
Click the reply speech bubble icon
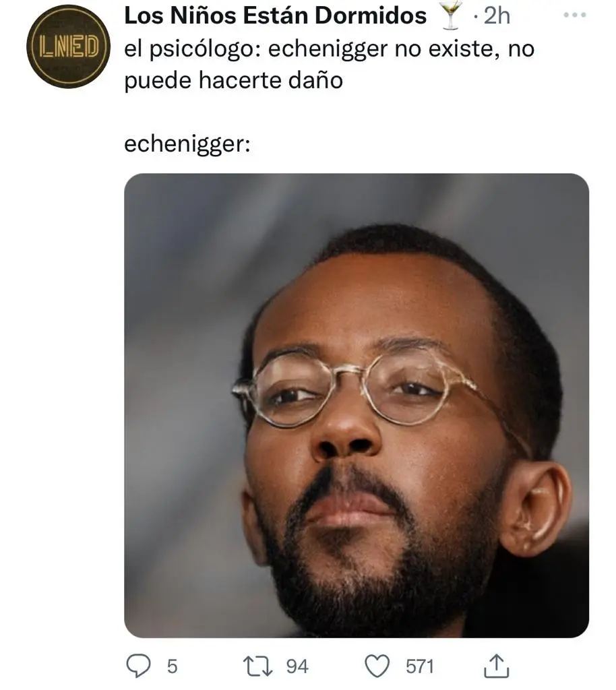click(x=138, y=666)
